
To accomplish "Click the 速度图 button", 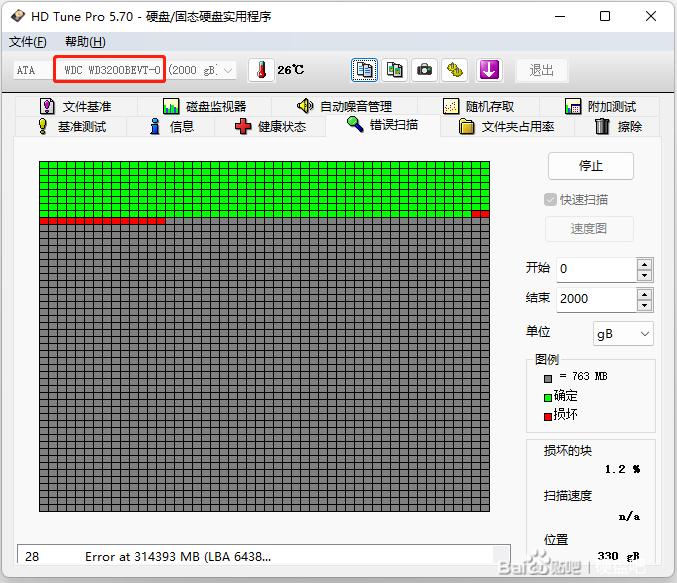I will pyautogui.click(x=589, y=228).
